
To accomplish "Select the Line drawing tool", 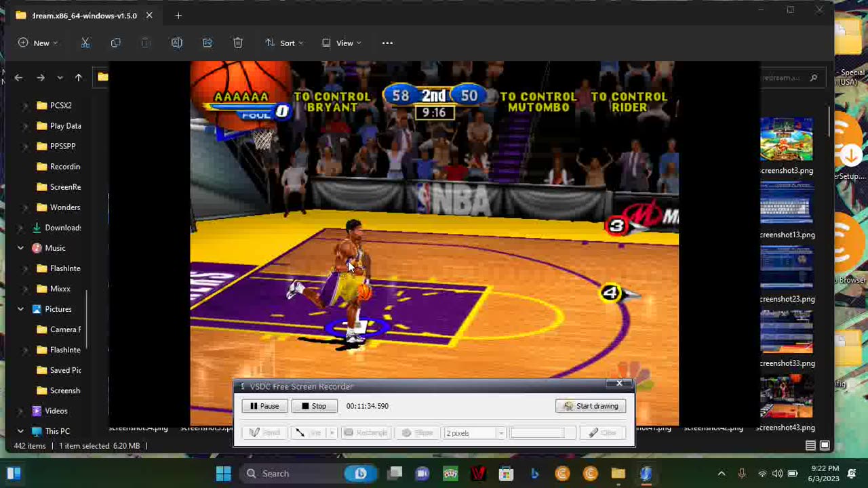I will pyautogui.click(x=309, y=432).
